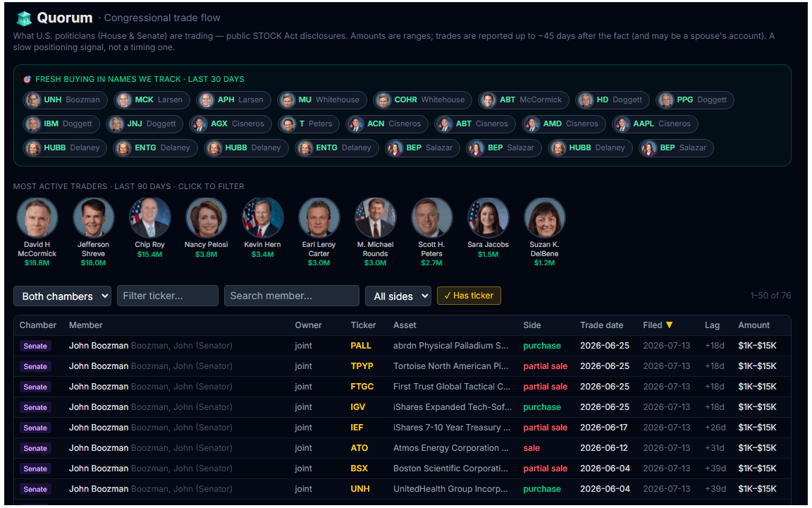The image size is (812, 508).
Task: Open the APH Larsen chip
Action: click(233, 99)
